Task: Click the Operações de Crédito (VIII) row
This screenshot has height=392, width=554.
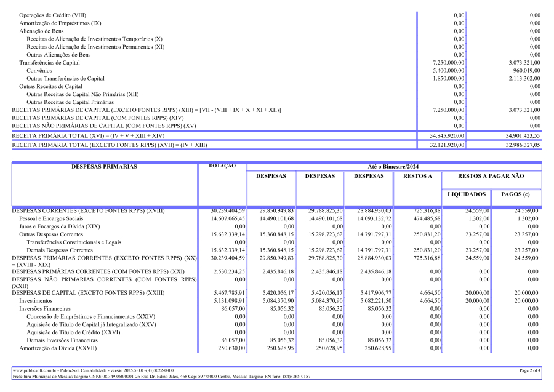Action: [276, 15]
